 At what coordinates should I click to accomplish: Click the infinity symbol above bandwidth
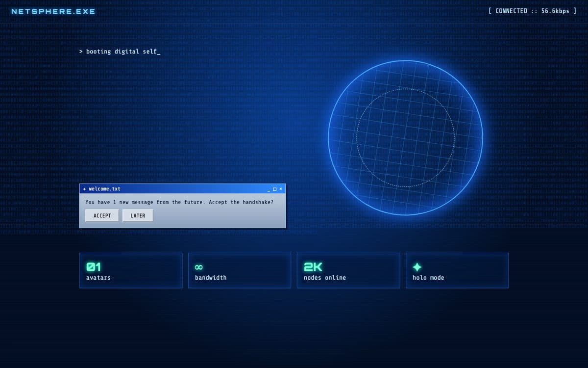[x=198, y=267]
